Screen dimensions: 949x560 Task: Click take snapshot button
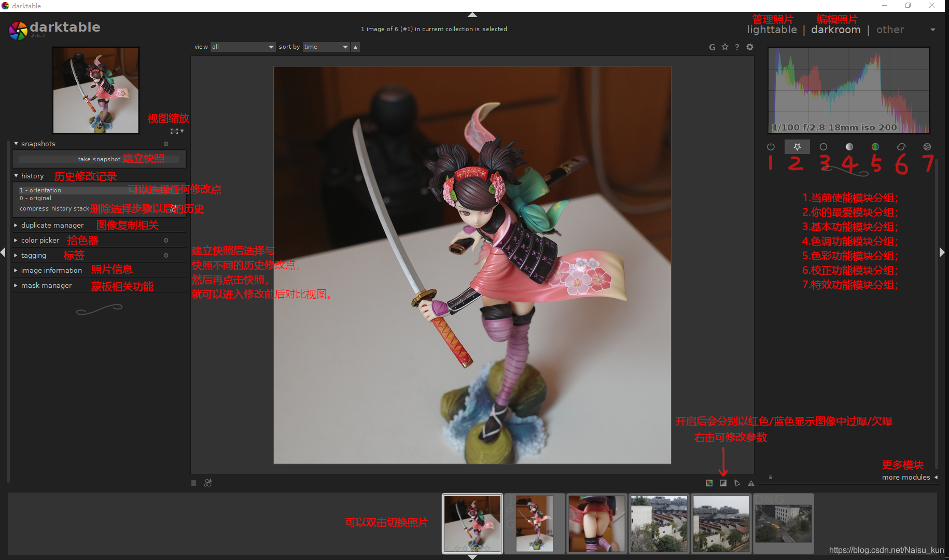pos(99,159)
